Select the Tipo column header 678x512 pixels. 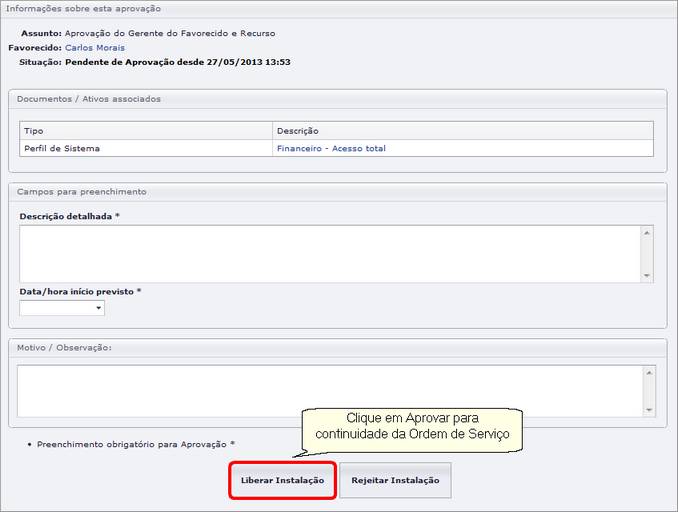pos(34,131)
